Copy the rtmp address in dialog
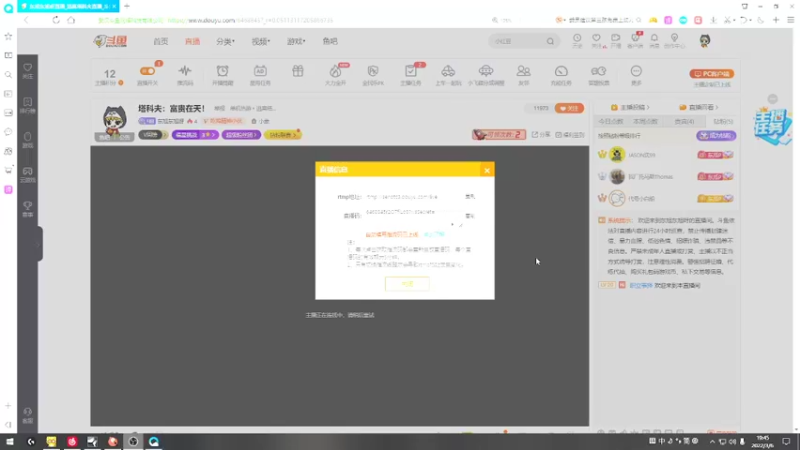Image resolution: width=800 pixels, height=450 pixels. point(470,196)
